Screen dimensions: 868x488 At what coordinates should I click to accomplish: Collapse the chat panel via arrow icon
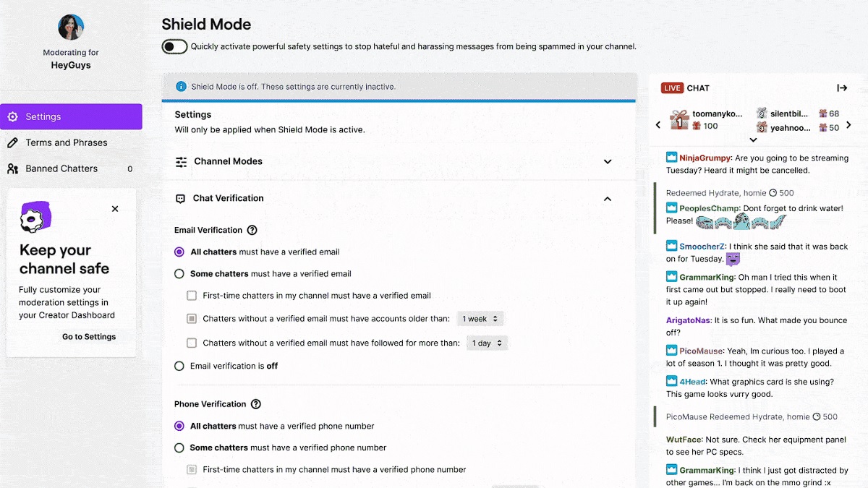click(842, 87)
